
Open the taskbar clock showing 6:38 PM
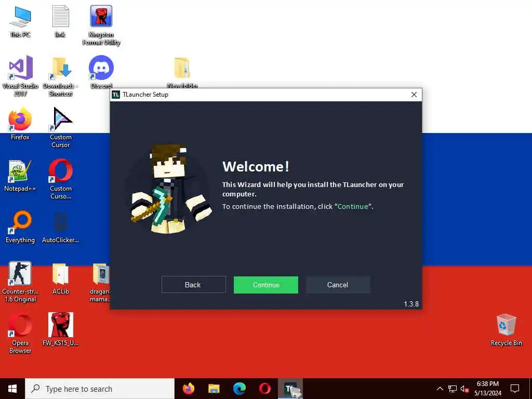coord(487,389)
